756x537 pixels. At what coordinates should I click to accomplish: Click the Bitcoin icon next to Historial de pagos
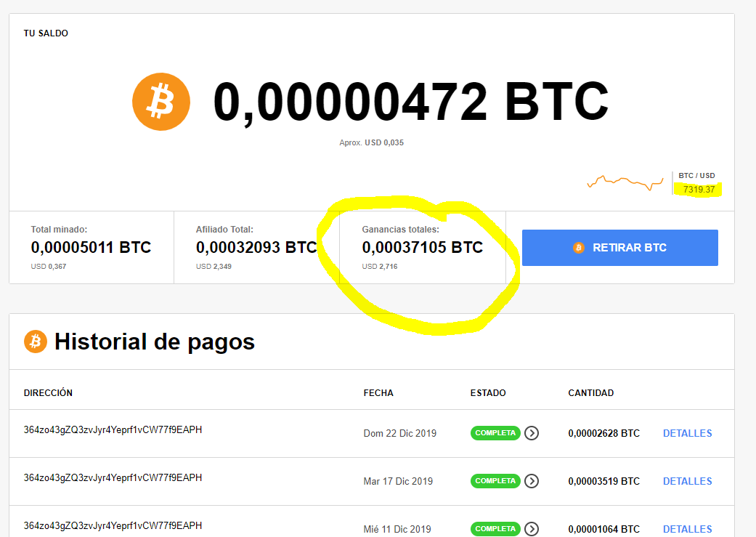[35, 342]
